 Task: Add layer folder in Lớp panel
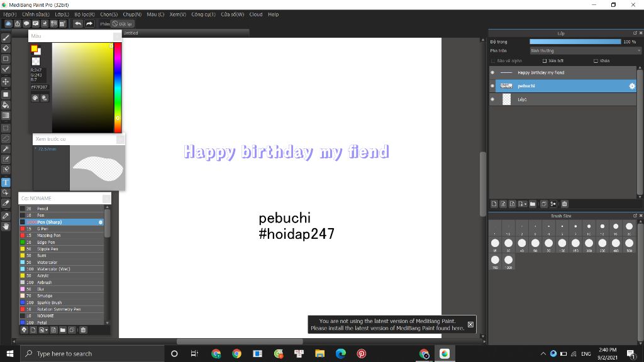click(533, 204)
